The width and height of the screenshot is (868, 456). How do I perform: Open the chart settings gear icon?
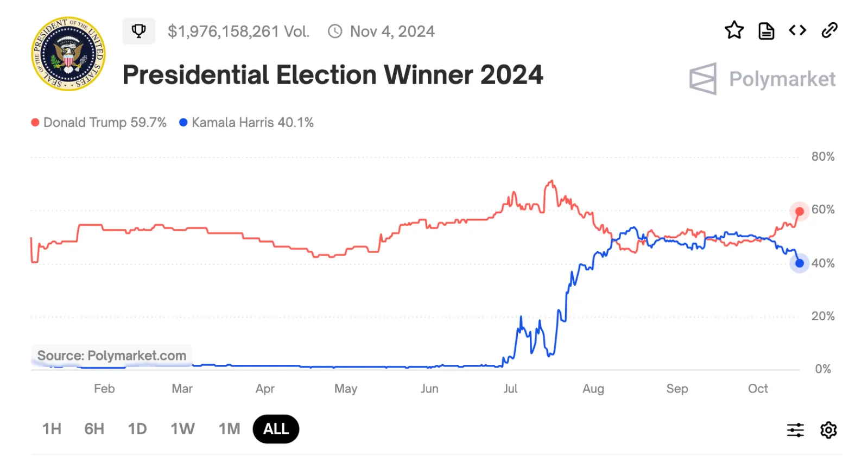[828, 429]
